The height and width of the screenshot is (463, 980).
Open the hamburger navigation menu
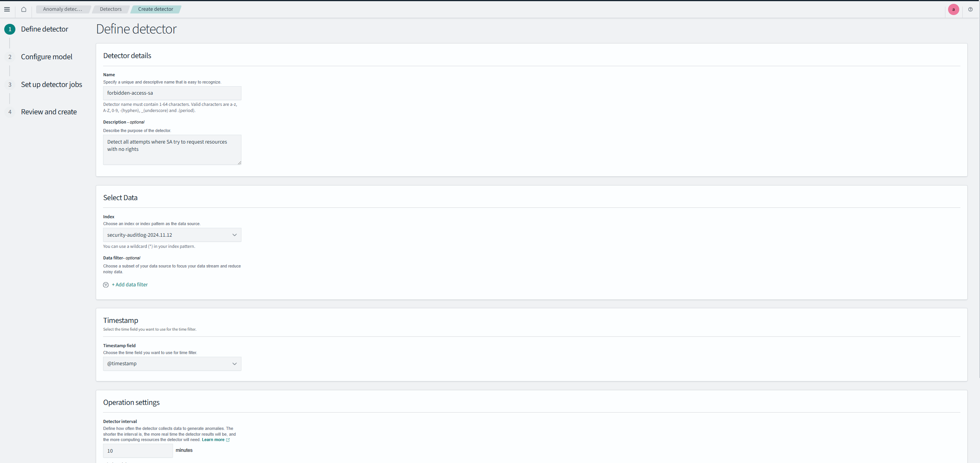[7, 9]
